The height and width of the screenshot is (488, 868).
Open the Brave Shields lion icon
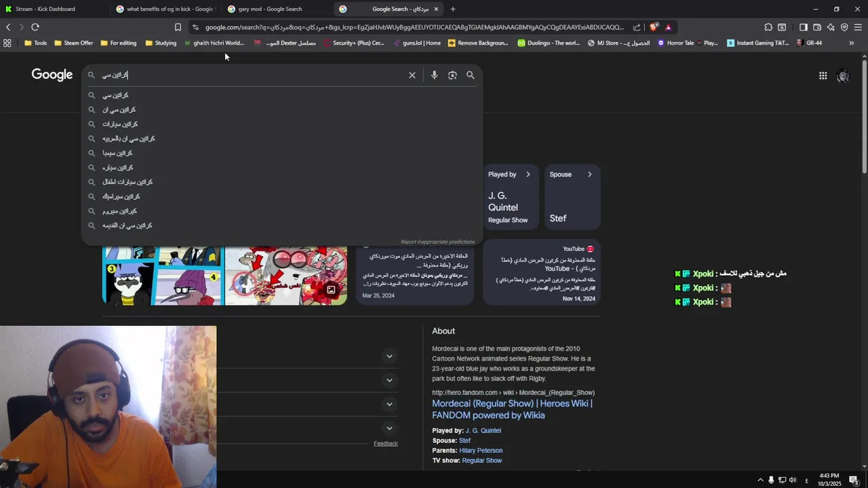point(654,27)
